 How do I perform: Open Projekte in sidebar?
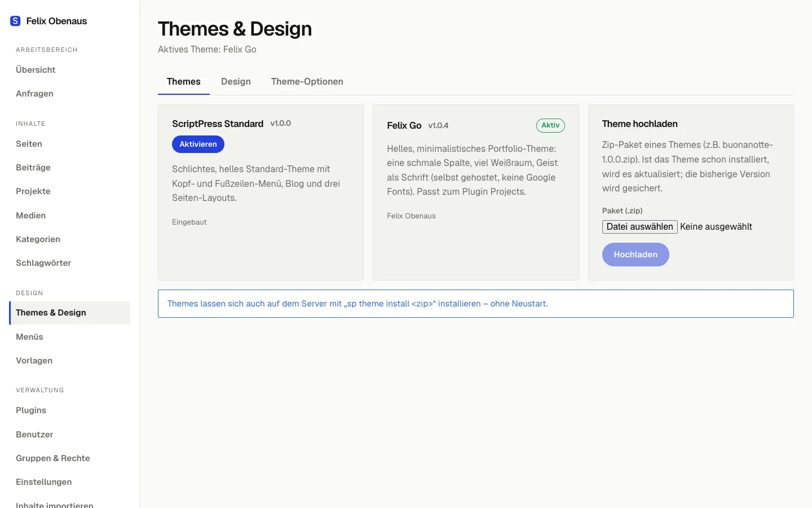(69, 191)
